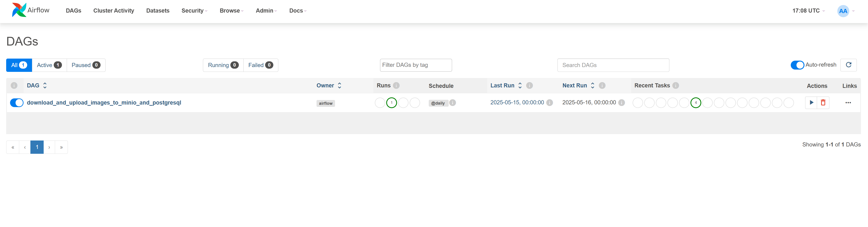The image size is (868, 227).
Task: Click the green successful run circle
Action: click(391, 103)
